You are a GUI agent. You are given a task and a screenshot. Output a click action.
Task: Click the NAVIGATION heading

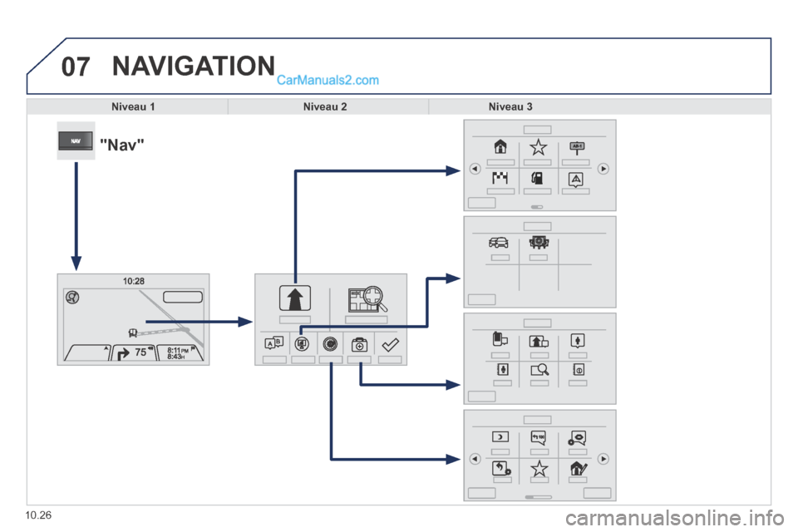[x=194, y=66]
